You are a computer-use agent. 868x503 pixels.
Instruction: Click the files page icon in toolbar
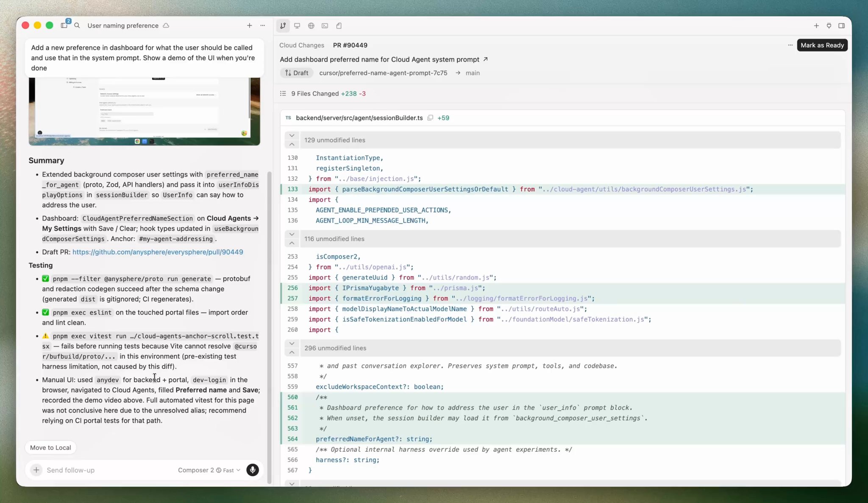(339, 25)
